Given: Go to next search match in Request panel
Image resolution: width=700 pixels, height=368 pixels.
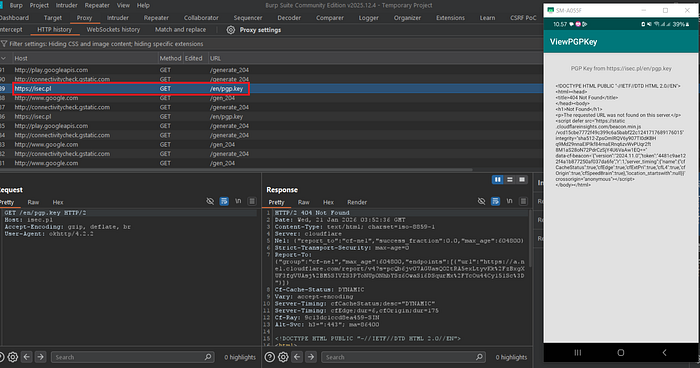Looking at the screenshot, I should pos(41,357).
